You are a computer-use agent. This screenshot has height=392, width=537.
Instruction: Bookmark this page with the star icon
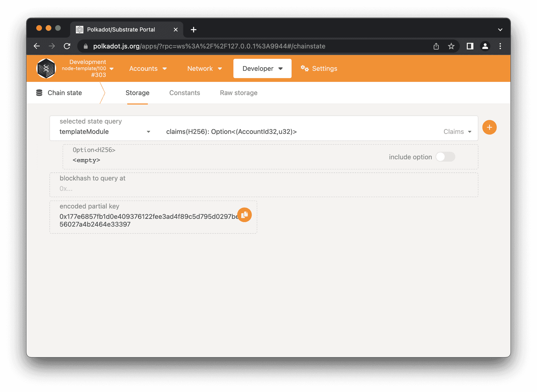451,46
